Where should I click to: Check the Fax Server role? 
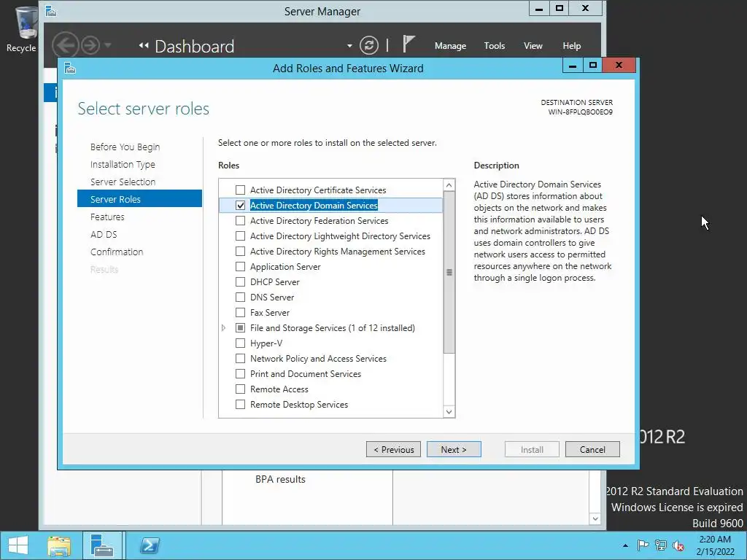point(241,312)
